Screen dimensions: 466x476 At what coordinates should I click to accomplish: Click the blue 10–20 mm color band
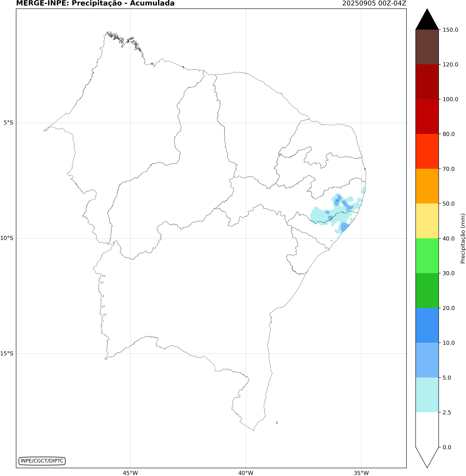click(x=427, y=325)
